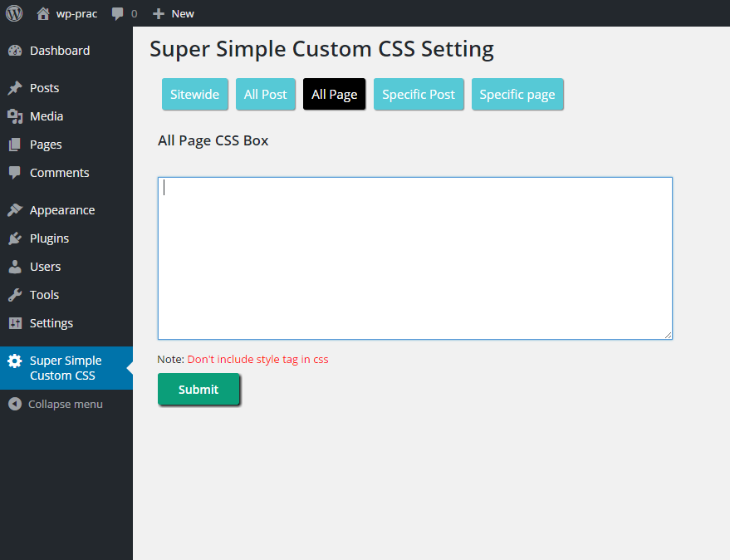Open the Settings menu item
The width and height of the screenshot is (730, 560).
[66, 323]
